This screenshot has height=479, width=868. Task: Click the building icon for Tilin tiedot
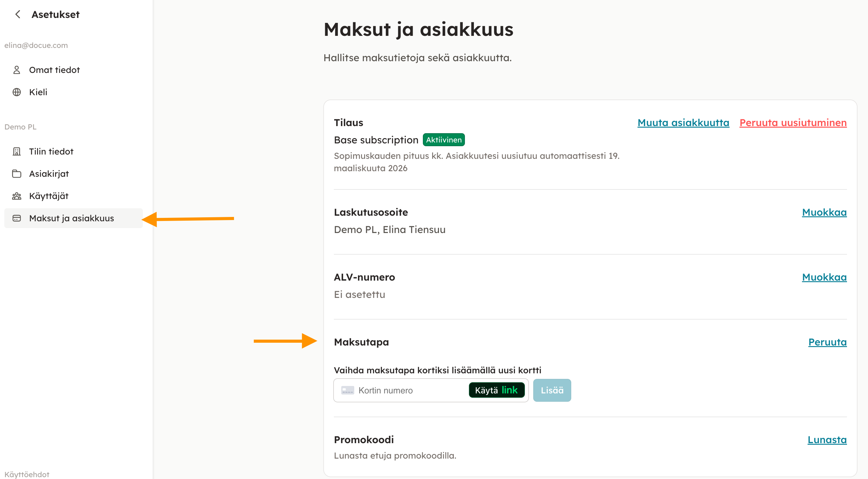coord(16,151)
